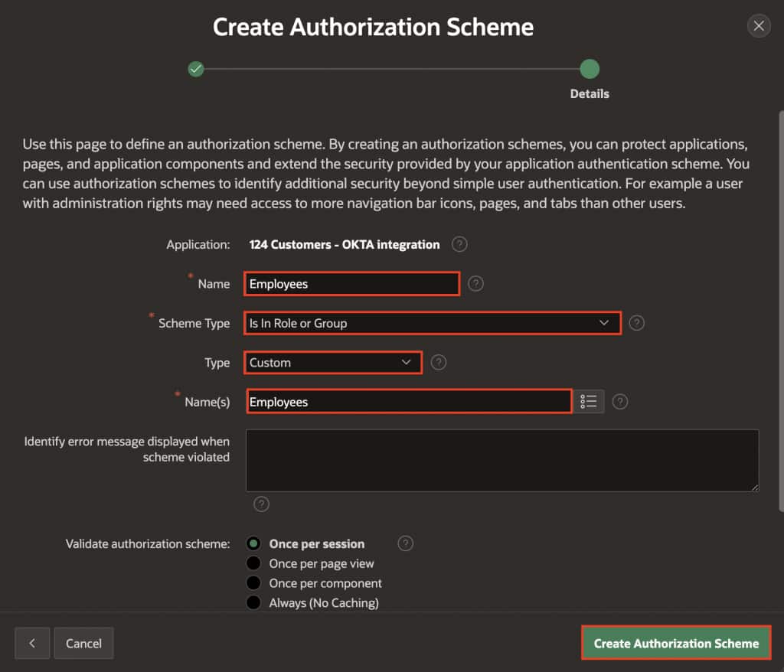Open the Scheme Type dropdown
The image size is (784, 672).
click(x=433, y=323)
